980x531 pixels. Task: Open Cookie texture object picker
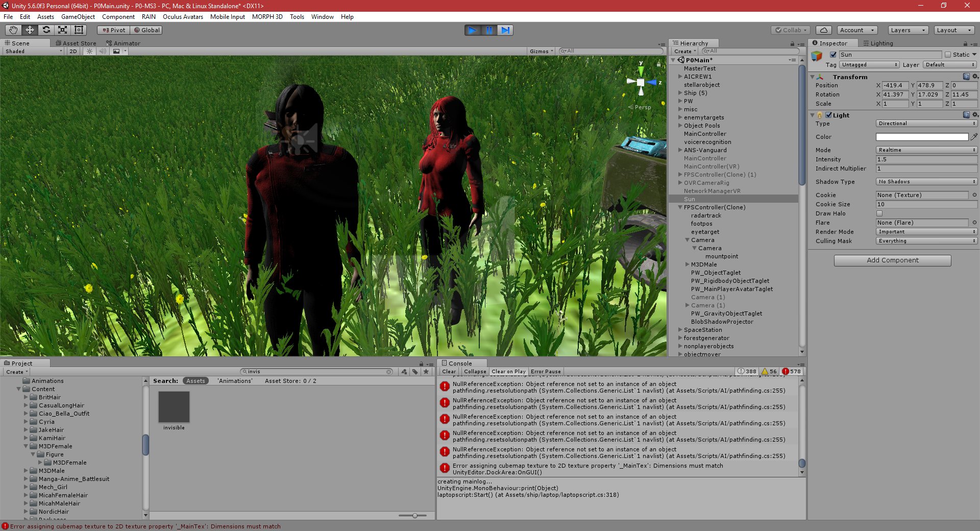(x=974, y=195)
